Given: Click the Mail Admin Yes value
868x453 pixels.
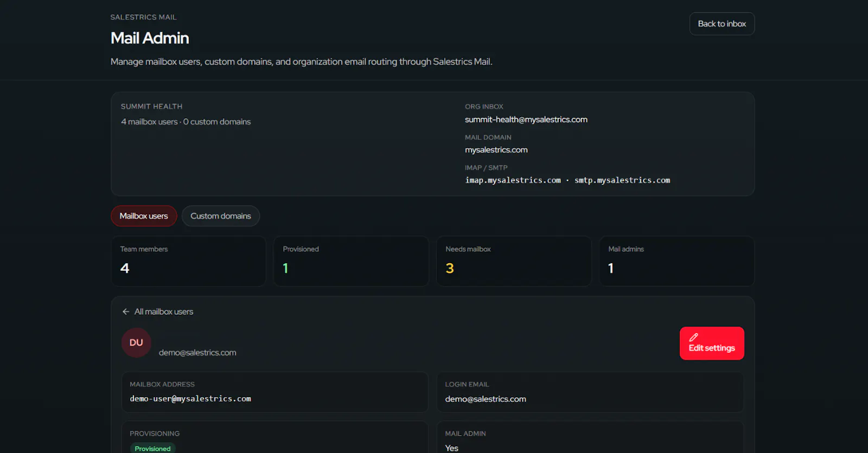Looking at the screenshot, I should 451,448.
